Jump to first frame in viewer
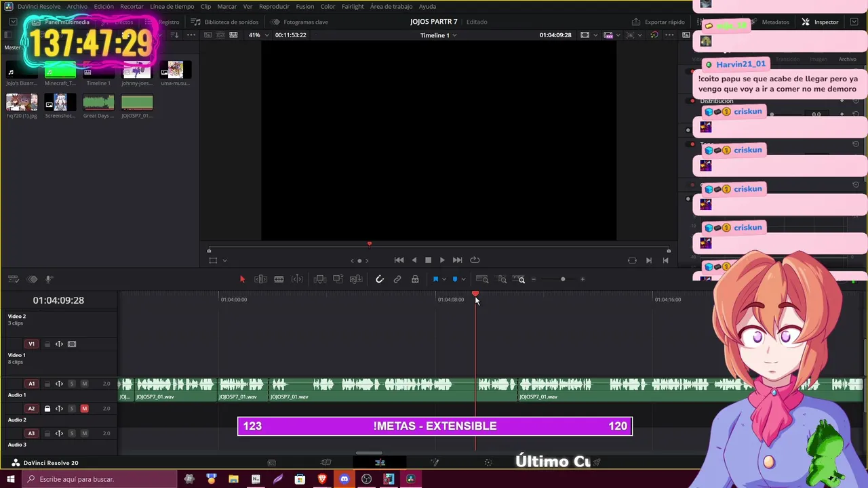The height and width of the screenshot is (488, 868). pos(399,260)
